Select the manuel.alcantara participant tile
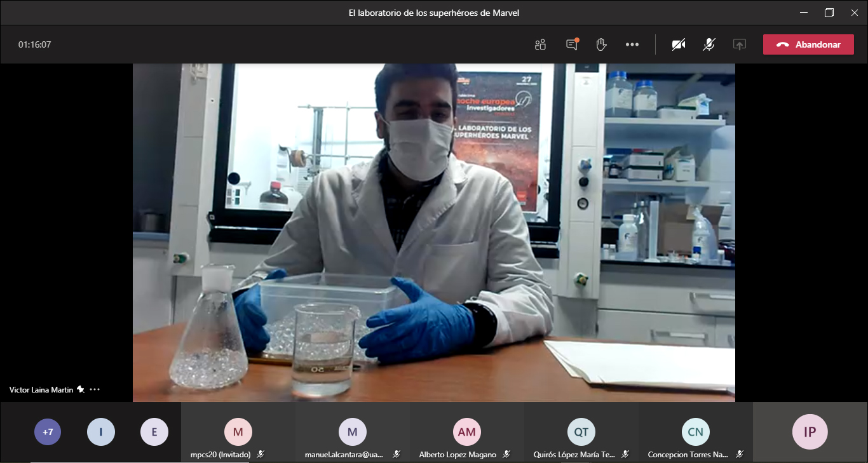Viewport: 868px width, 463px height. pyautogui.click(x=352, y=433)
